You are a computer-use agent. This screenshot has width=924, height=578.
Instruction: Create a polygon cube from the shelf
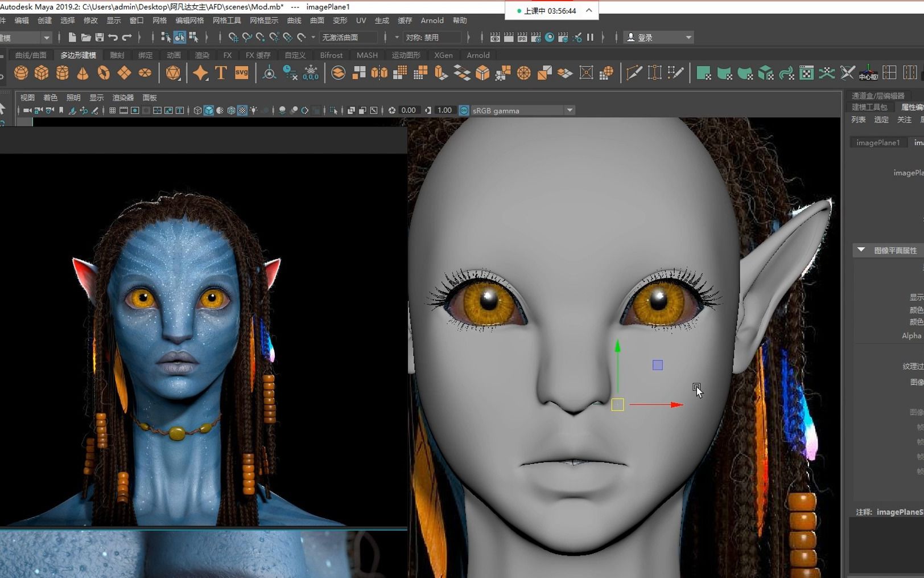42,73
